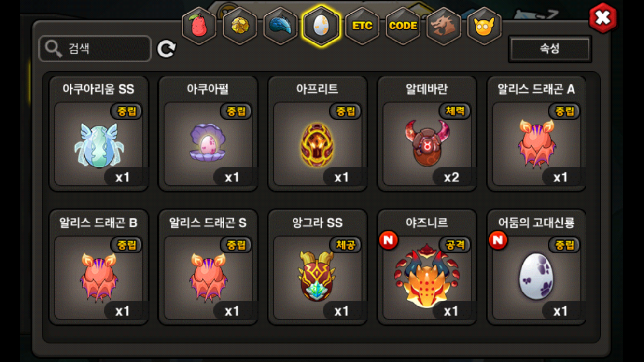Select the 알데바란 horned egg
Viewport: 644px width, 362px height.
427,134
